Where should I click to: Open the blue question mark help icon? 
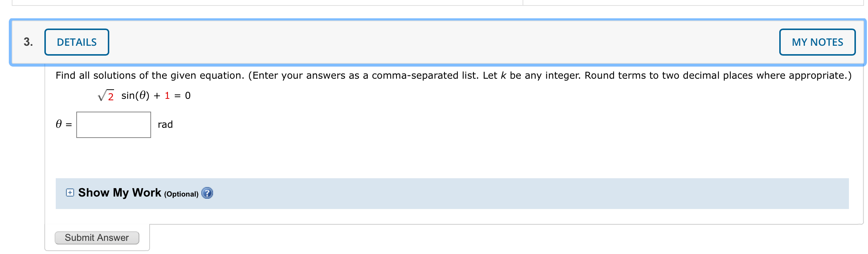207,193
